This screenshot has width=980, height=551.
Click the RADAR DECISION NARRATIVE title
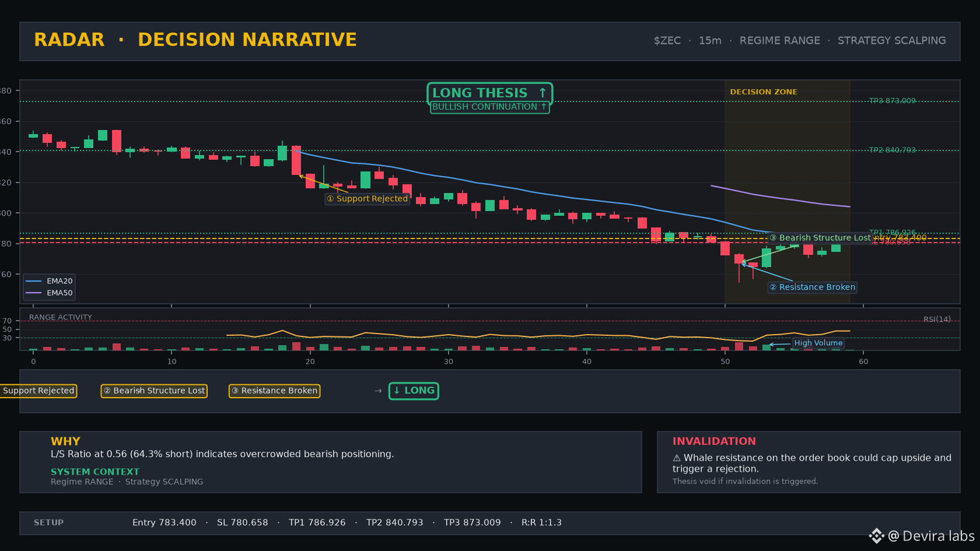pyautogui.click(x=195, y=40)
